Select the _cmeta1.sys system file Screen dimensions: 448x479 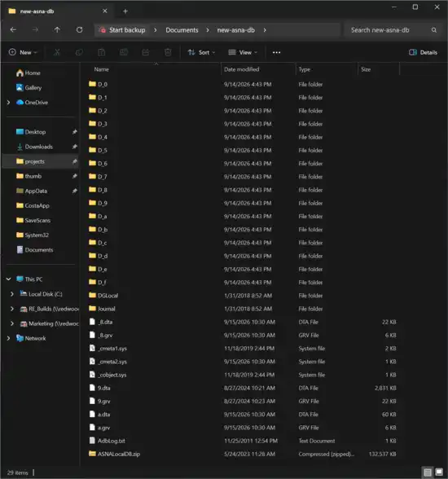click(x=108, y=349)
